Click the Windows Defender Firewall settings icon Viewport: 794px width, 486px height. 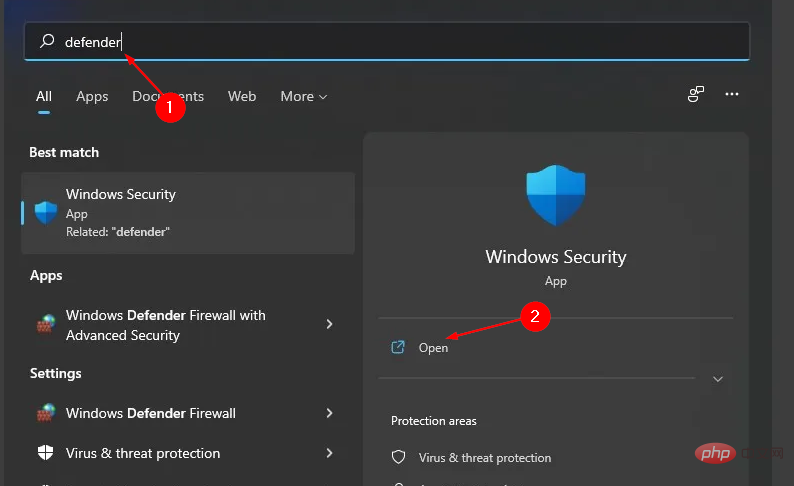46,413
